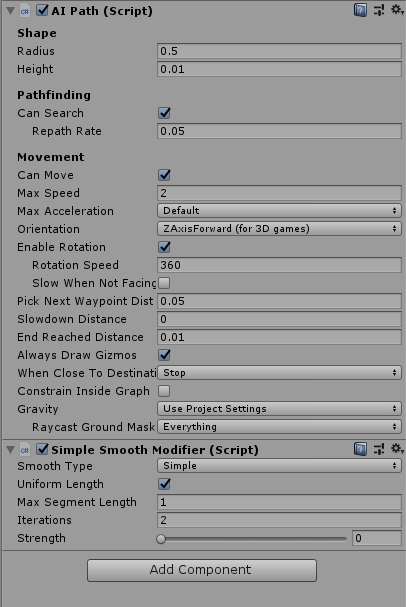
Task: Open AI Path help reference icon
Action: click(360, 10)
